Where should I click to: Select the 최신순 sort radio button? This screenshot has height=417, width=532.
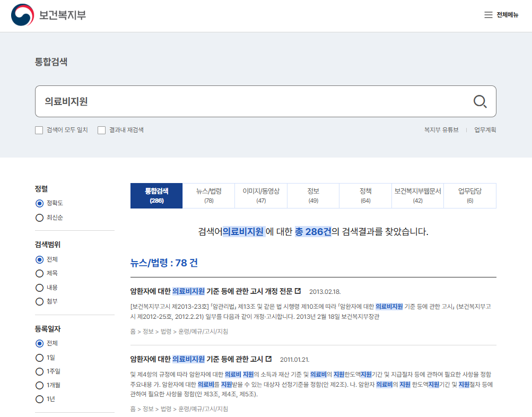point(39,218)
